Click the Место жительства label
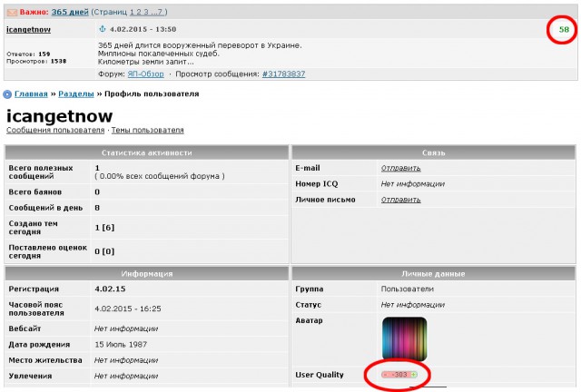Image resolution: width=581 pixels, height=392 pixels. [x=45, y=360]
